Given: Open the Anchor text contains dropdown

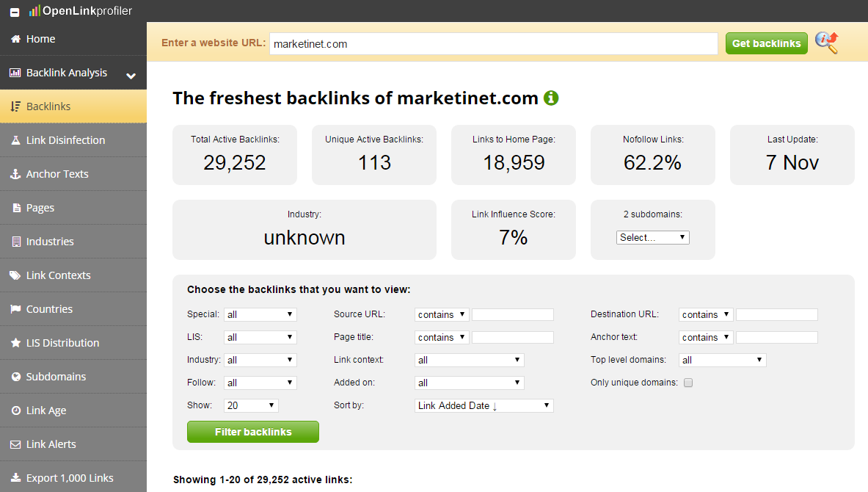Looking at the screenshot, I should tap(706, 337).
